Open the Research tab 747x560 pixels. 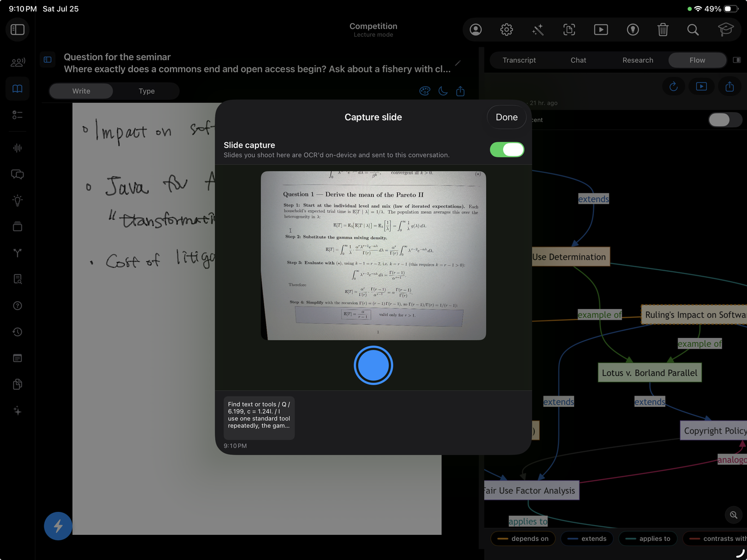(x=638, y=60)
